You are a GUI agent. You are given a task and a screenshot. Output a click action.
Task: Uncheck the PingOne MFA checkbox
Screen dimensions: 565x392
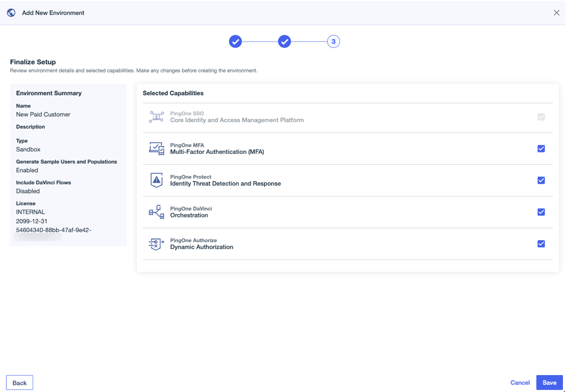[541, 149]
